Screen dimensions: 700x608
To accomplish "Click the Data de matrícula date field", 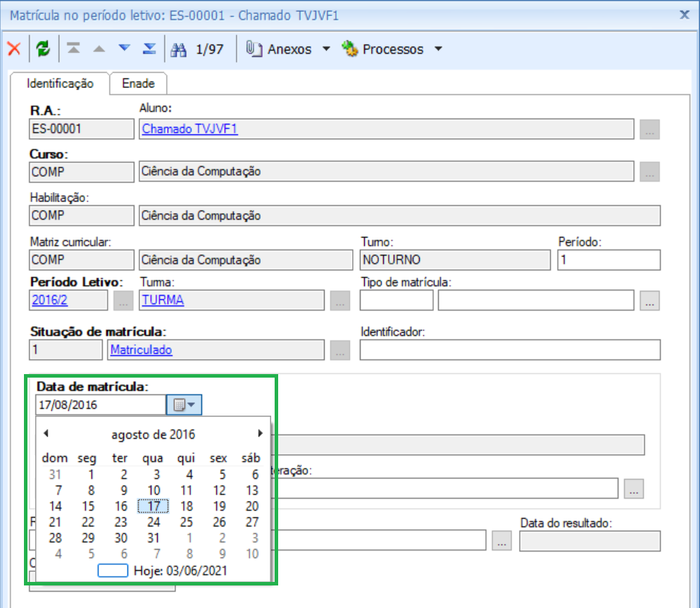I will [101, 404].
